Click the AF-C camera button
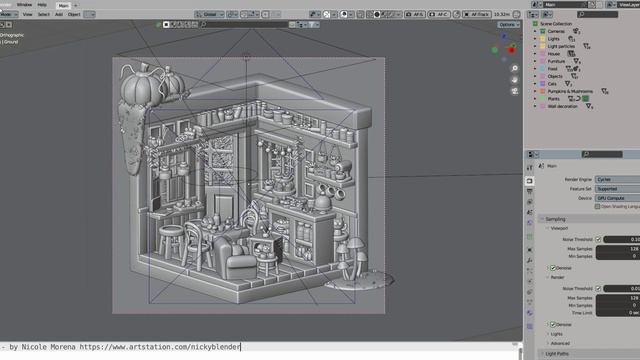This screenshot has width=640, height=360. 439,14
